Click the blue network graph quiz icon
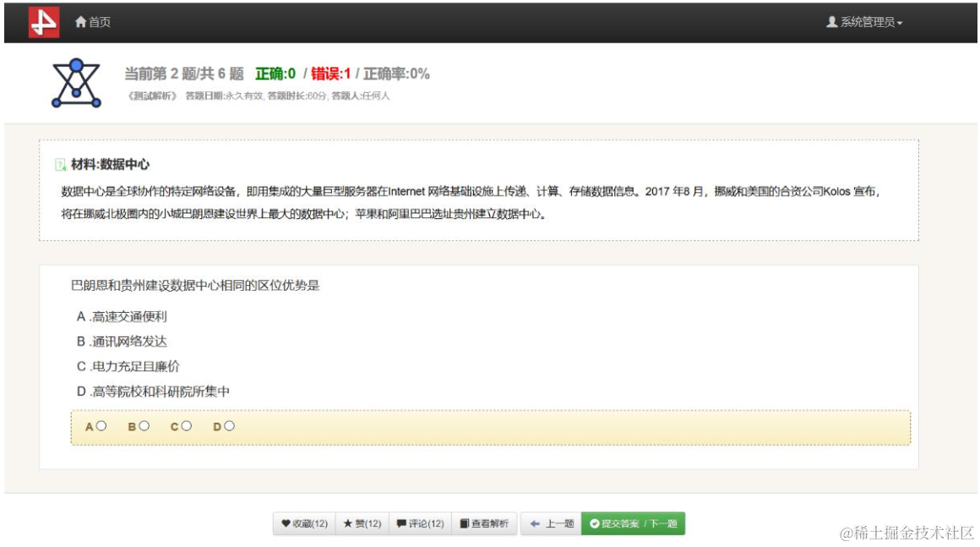 [x=76, y=83]
